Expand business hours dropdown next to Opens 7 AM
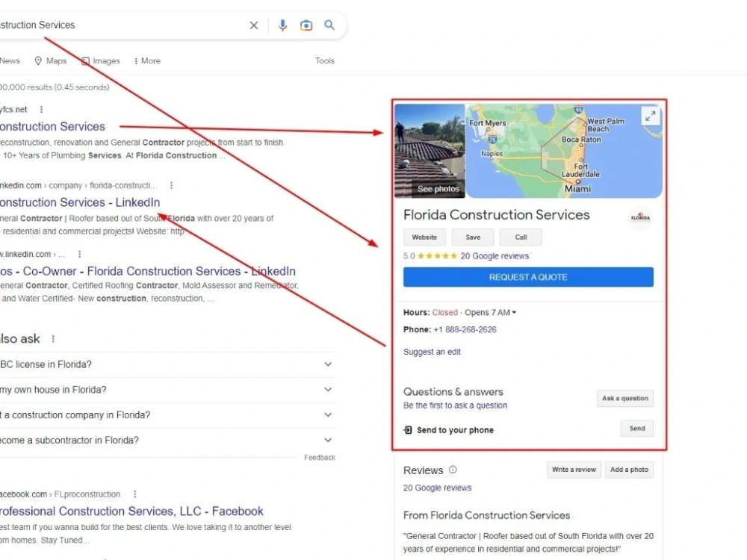This screenshot has width=747, height=560. pos(514,313)
